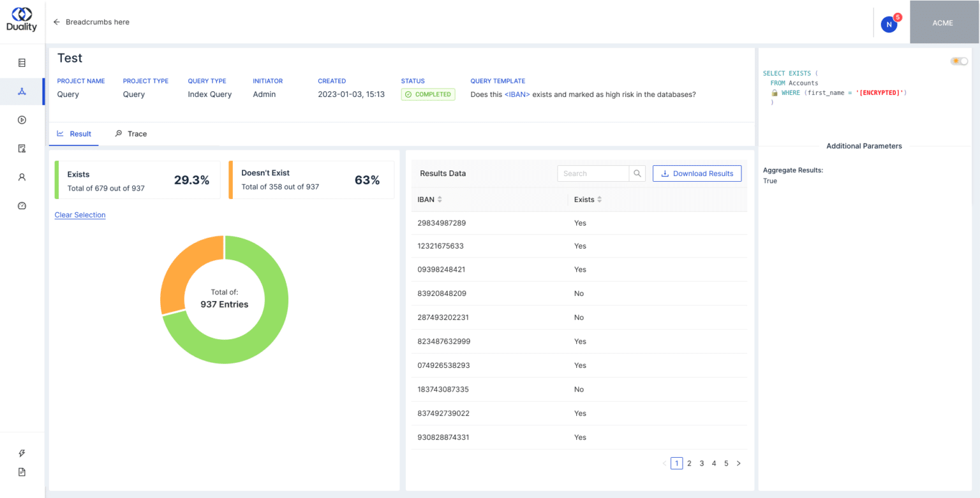Image resolution: width=980 pixels, height=498 pixels.
Task: Open the user profile sidebar icon
Action: [x=22, y=177]
